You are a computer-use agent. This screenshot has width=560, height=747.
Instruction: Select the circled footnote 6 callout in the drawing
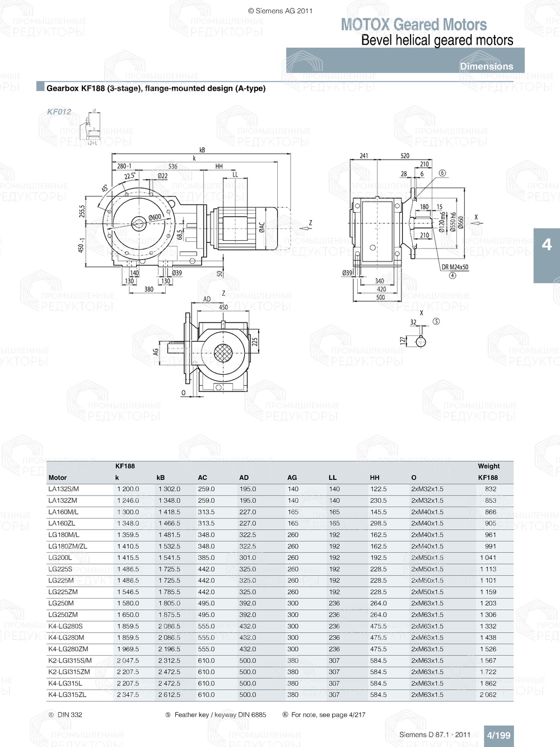tap(442, 174)
